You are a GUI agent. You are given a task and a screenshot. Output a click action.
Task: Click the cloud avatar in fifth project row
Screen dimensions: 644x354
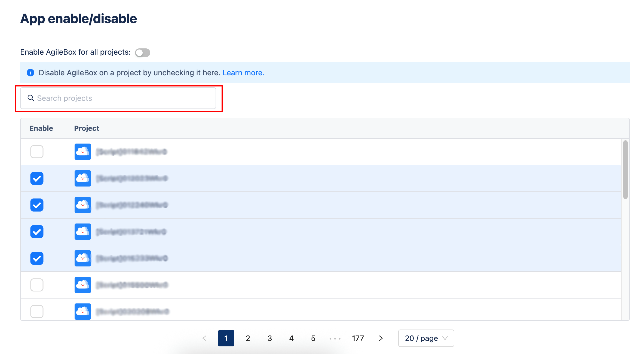pos(83,258)
